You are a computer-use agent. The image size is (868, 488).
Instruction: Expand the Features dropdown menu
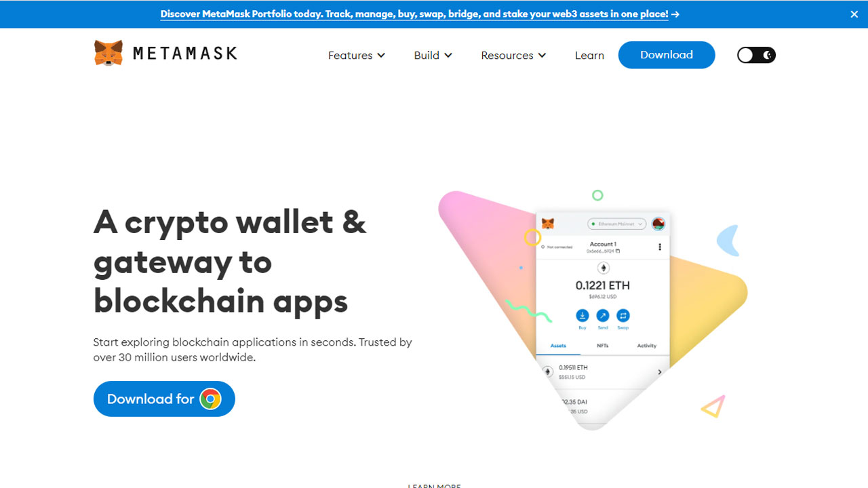point(357,56)
